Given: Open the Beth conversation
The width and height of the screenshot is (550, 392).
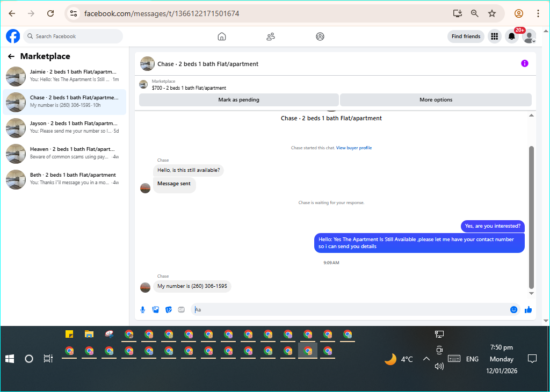Looking at the screenshot, I should [x=64, y=179].
